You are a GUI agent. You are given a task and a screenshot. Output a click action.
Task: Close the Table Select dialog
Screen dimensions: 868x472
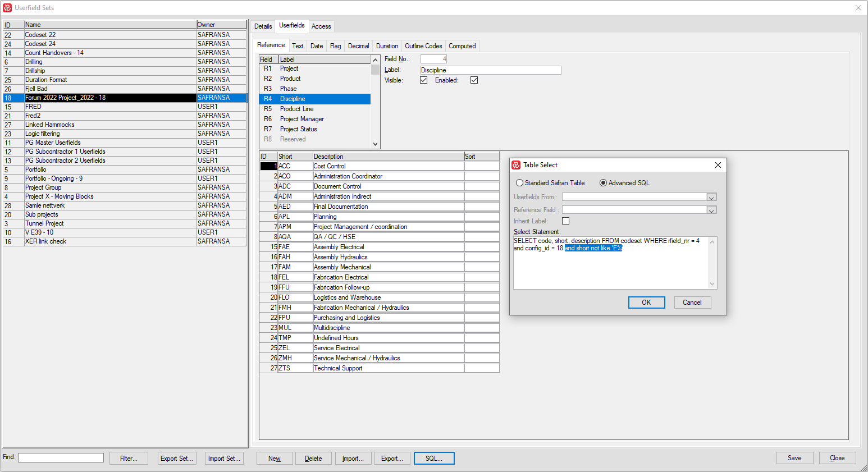[x=718, y=165]
